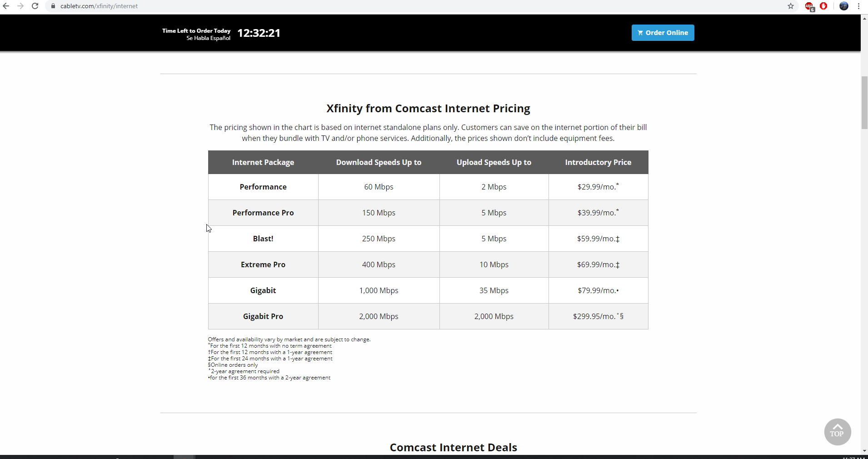Screen dimensions: 868x459
Task: Click the scrollbar up arrow
Action: pyautogui.click(x=864, y=18)
